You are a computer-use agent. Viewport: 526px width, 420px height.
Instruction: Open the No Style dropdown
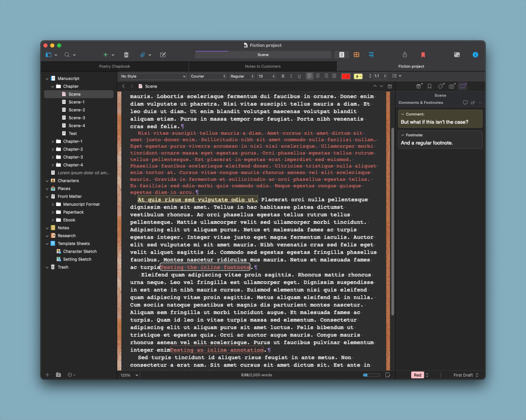coord(153,76)
